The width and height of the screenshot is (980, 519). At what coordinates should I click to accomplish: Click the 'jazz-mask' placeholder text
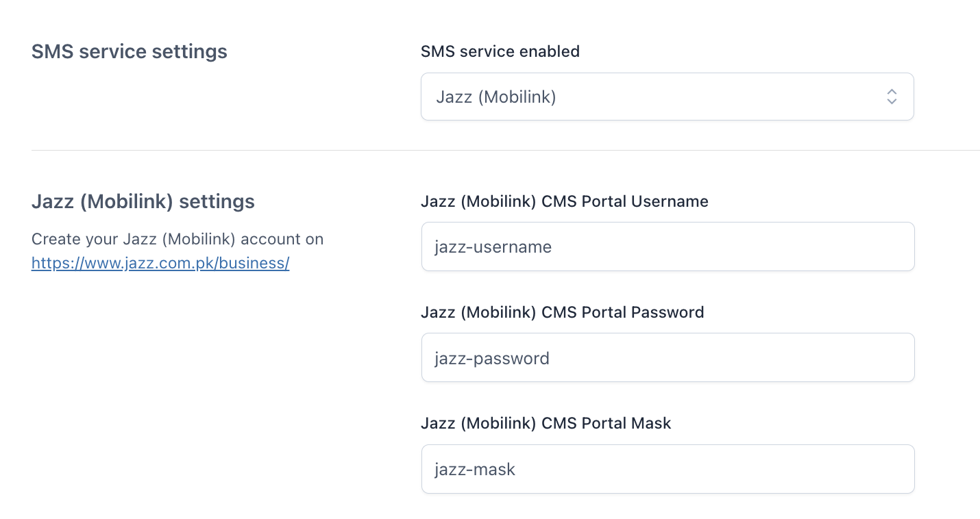click(x=475, y=470)
